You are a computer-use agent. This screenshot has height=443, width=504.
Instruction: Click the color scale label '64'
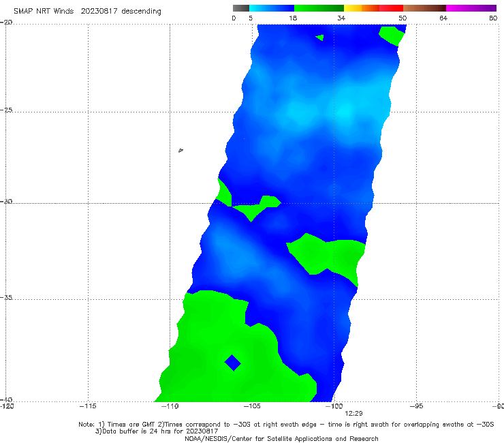pos(443,18)
